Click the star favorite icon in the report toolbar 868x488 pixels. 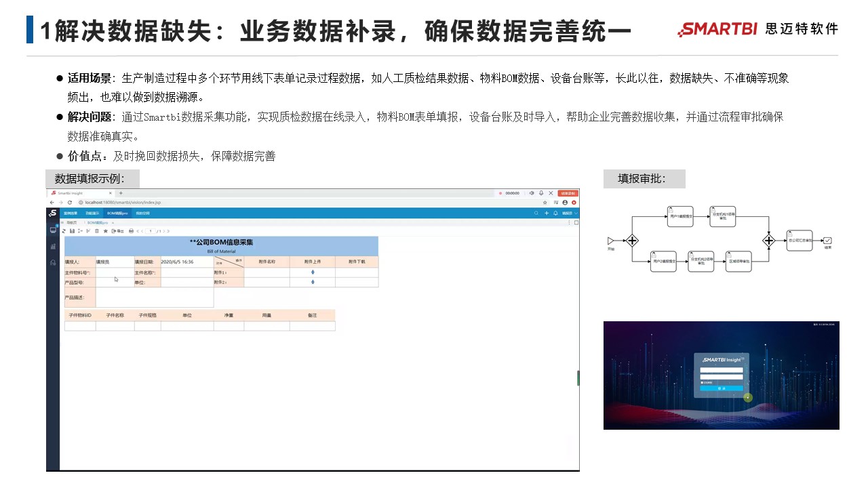point(106,231)
